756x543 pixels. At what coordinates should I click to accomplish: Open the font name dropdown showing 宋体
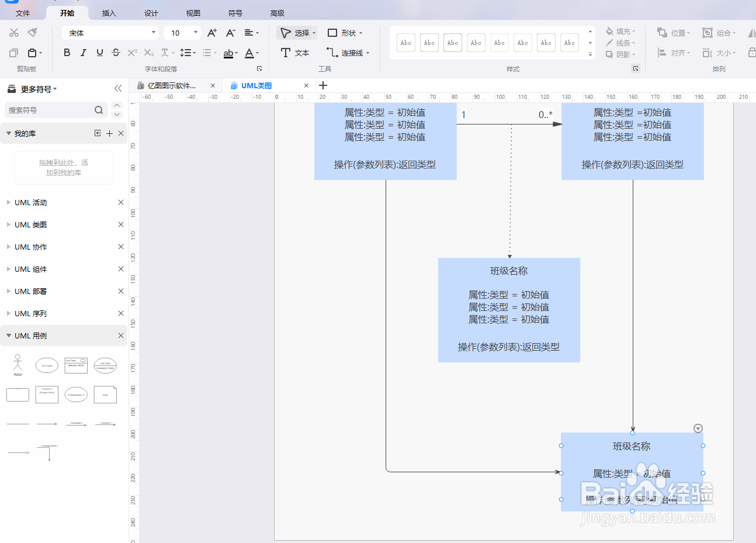point(111,33)
